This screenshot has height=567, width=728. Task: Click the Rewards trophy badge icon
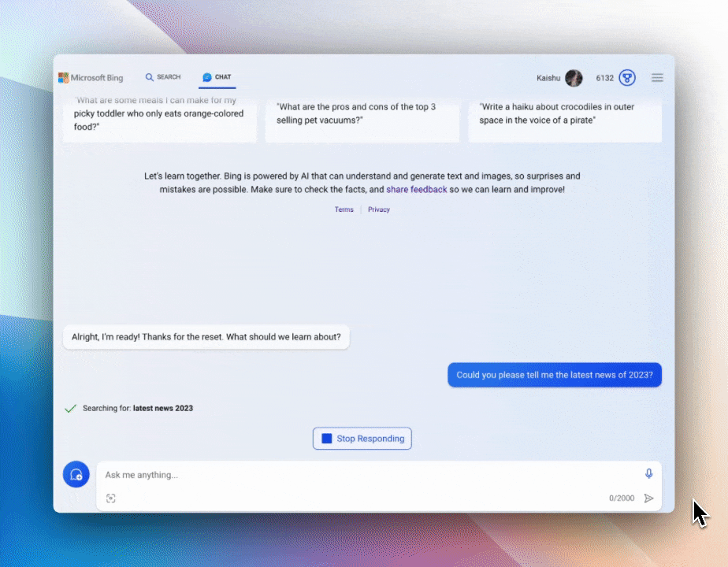pos(627,78)
